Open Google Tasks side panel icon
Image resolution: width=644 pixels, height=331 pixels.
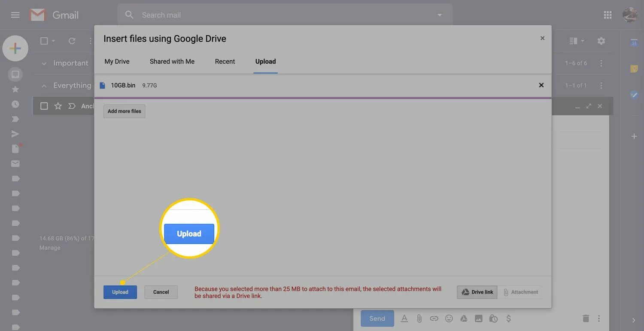click(634, 95)
